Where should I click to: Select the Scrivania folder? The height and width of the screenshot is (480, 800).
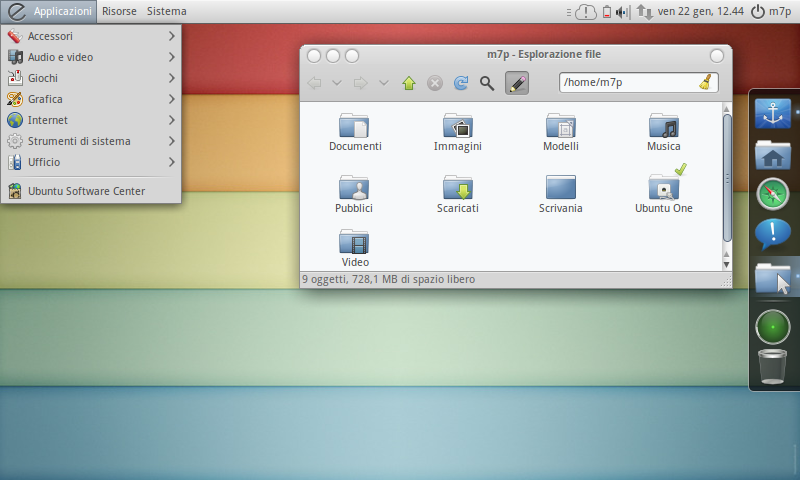tap(561, 194)
